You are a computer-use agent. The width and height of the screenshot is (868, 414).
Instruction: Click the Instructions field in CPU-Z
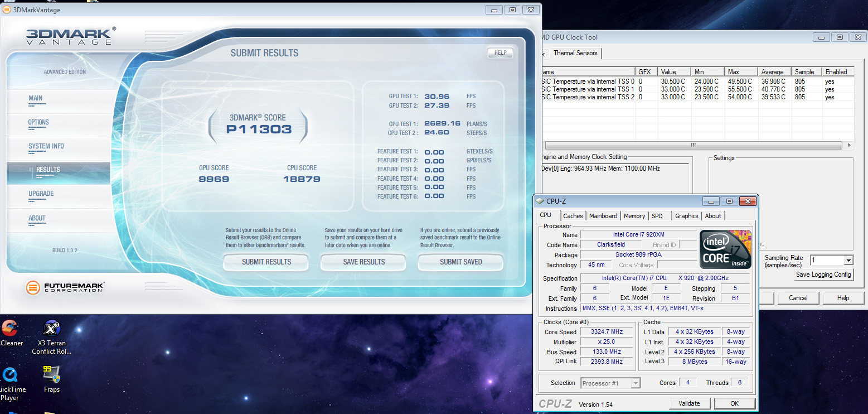pyautogui.click(x=665, y=309)
